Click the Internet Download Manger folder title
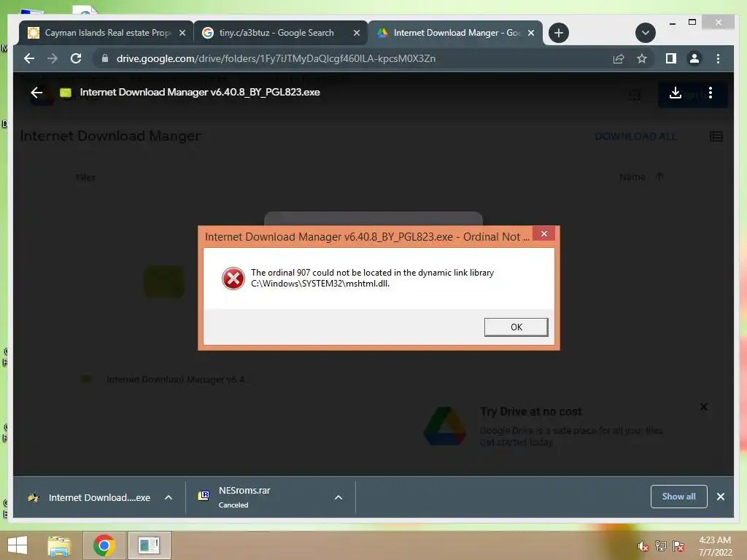Screen dimensions: 747x560 tap(110, 136)
